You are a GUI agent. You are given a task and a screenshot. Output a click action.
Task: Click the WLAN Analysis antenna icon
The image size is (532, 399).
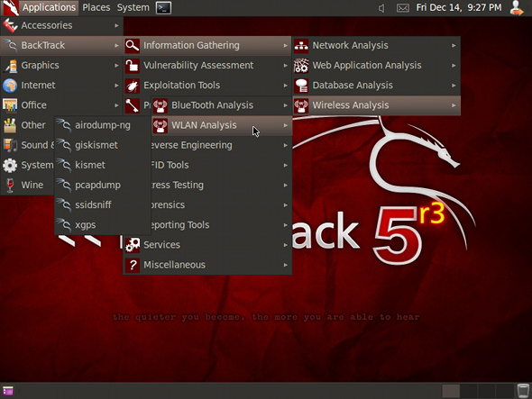[x=161, y=125]
